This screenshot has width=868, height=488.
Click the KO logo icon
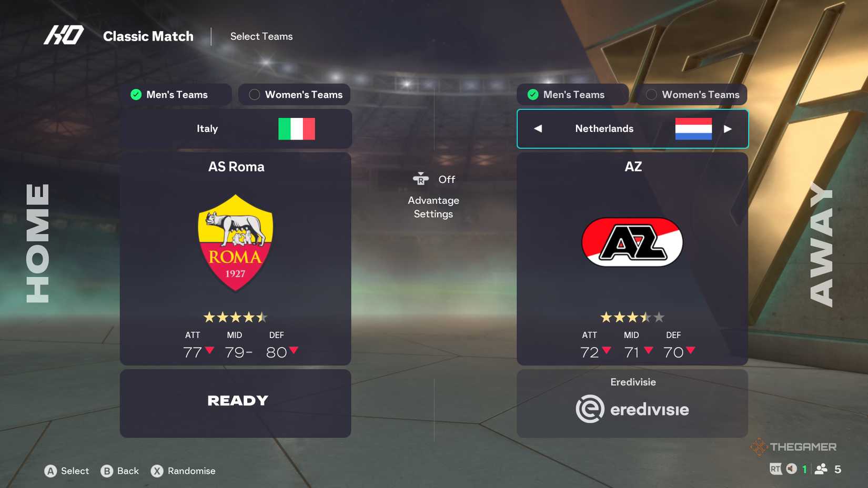64,35
